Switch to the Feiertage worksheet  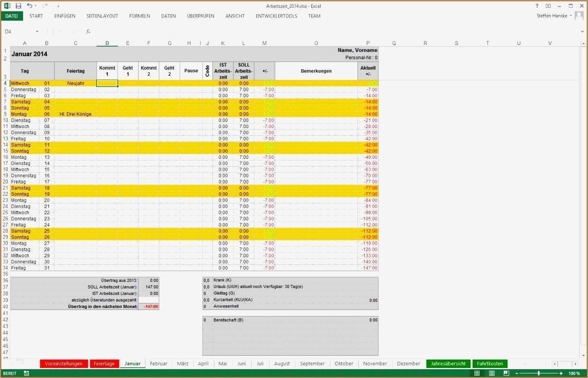click(x=104, y=363)
